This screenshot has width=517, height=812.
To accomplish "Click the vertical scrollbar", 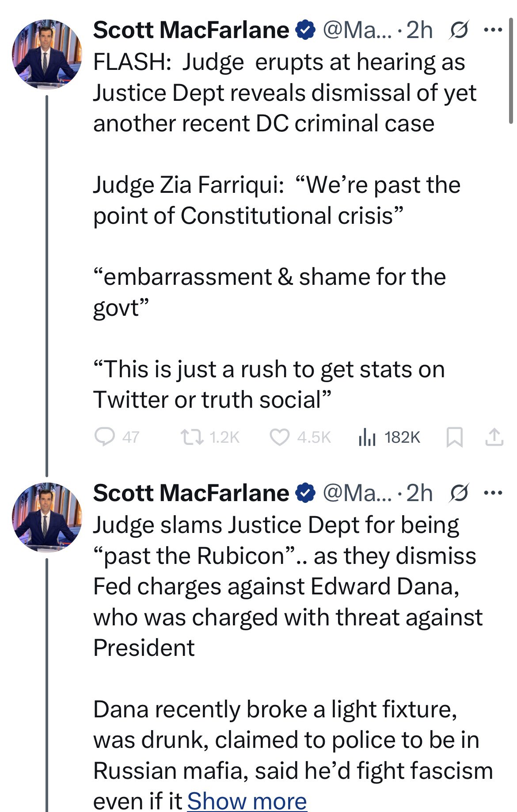I will [511, 71].
